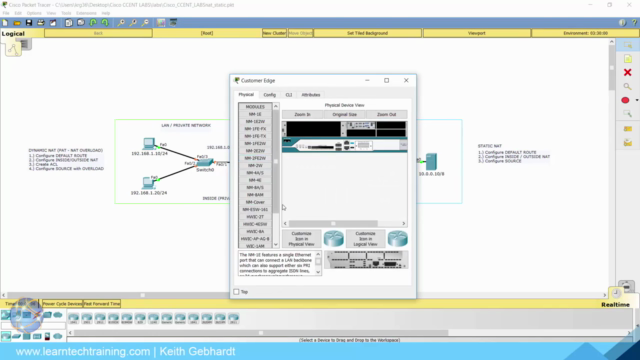Click the Print icon in toolbar
Image resolution: width=640 pixels, height=360 pixels.
pyautogui.click(x=41, y=23)
